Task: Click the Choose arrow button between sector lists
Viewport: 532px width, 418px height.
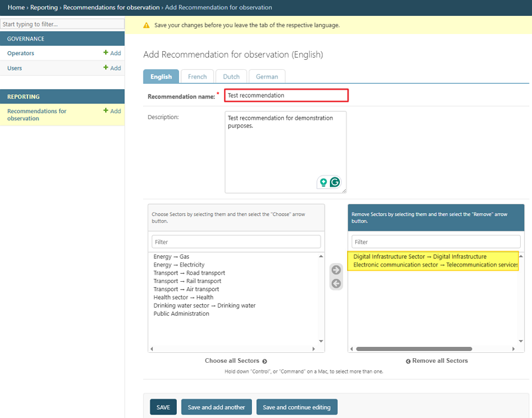Action: coord(336,270)
